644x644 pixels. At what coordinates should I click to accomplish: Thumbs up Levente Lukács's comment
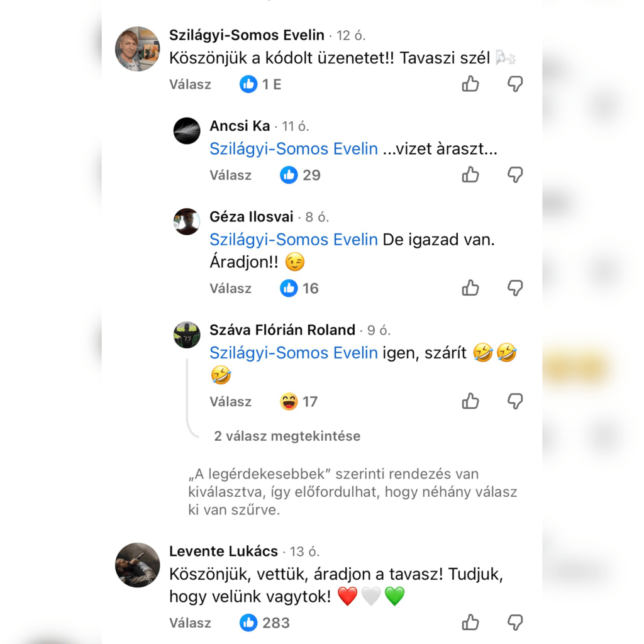coord(470,622)
